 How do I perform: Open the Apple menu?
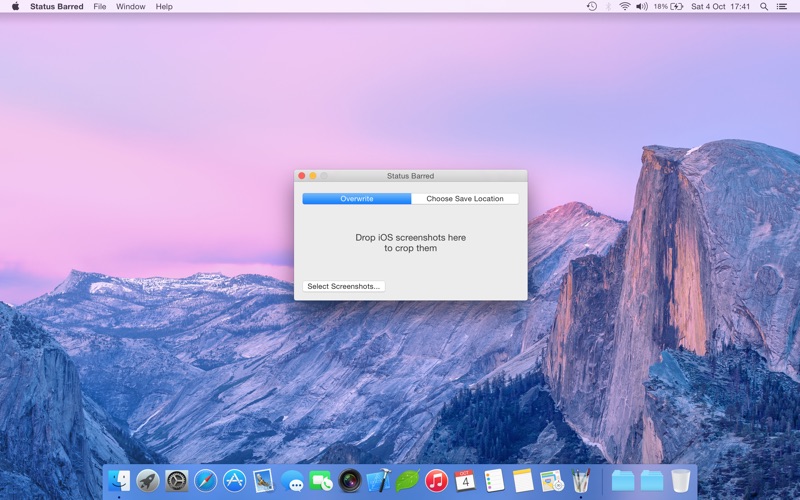15,7
